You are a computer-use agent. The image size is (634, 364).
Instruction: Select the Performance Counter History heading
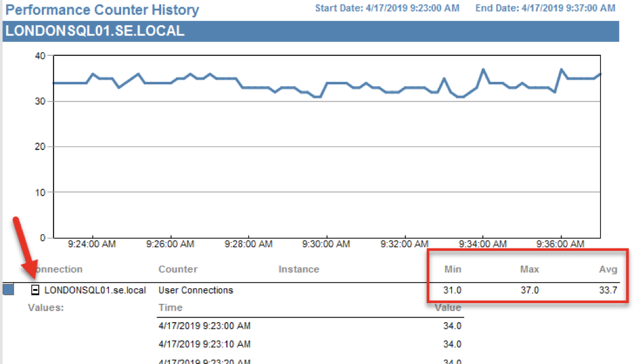click(101, 10)
